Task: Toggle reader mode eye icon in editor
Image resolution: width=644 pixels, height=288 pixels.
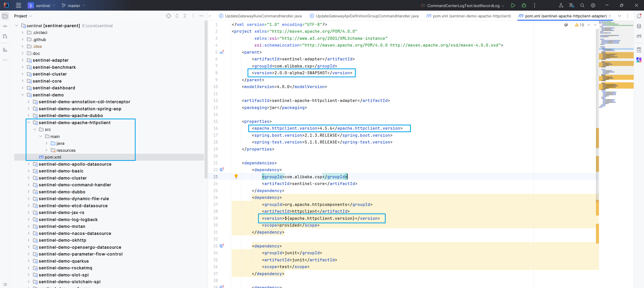Action: click(566, 25)
